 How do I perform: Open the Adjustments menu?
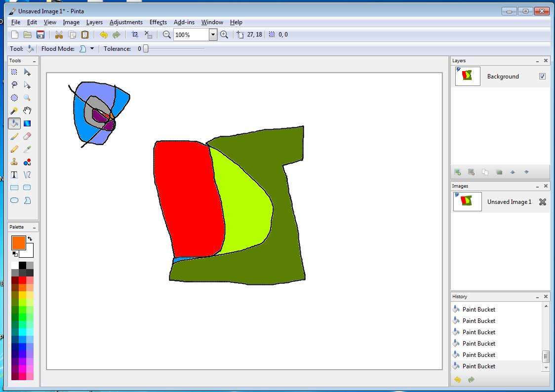point(126,22)
